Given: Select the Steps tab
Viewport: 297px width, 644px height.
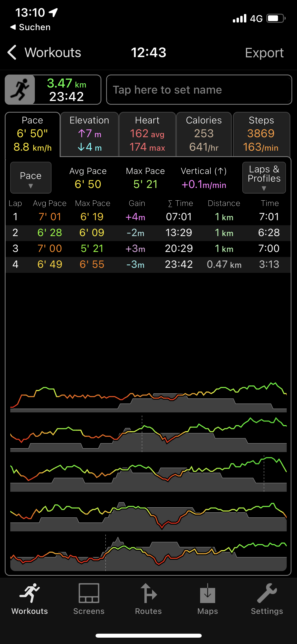Looking at the screenshot, I should pyautogui.click(x=261, y=134).
